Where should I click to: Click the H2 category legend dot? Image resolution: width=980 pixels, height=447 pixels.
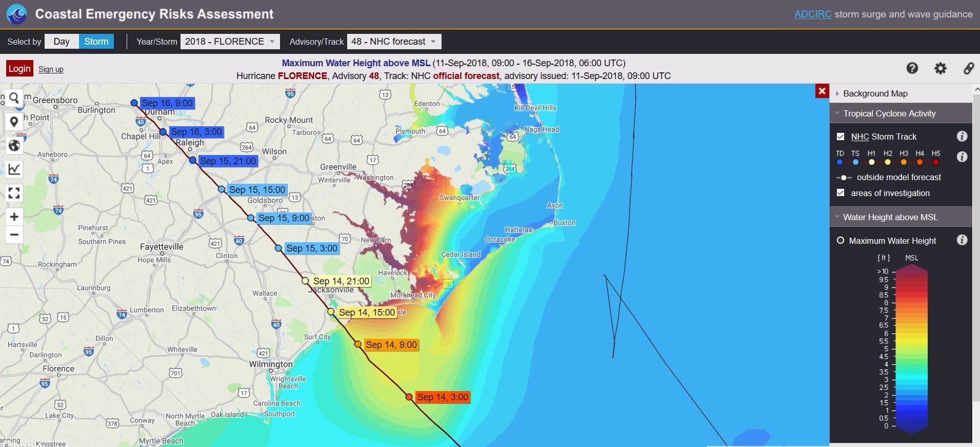(888, 162)
